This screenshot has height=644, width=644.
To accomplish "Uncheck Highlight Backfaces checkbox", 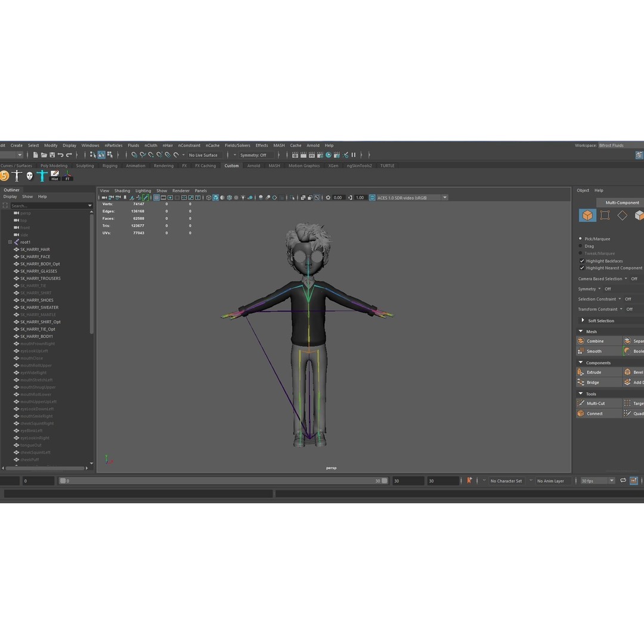I will (582, 261).
